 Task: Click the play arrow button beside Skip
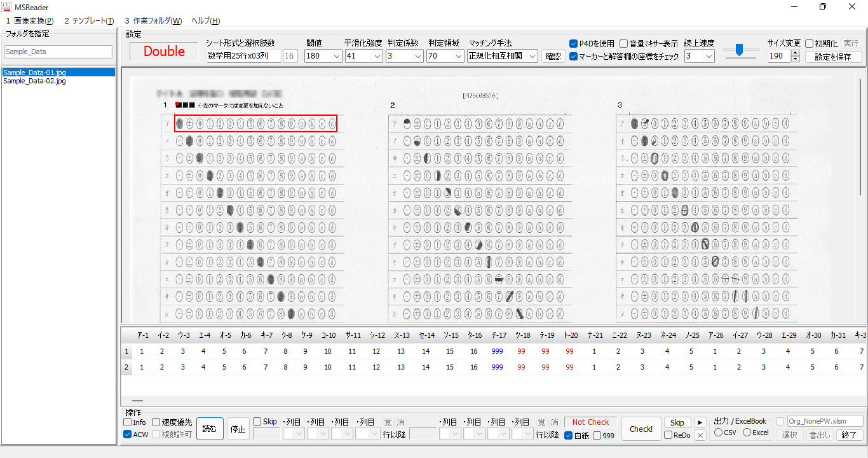point(700,422)
